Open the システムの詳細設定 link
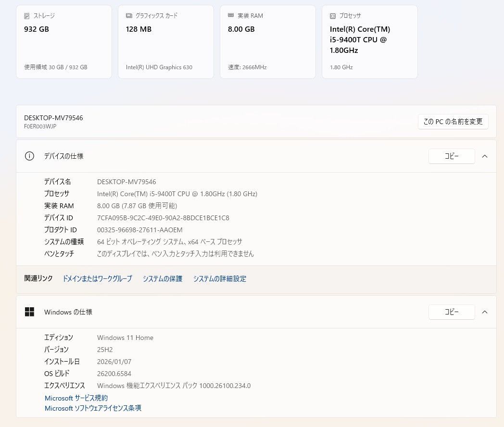 (x=219, y=279)
